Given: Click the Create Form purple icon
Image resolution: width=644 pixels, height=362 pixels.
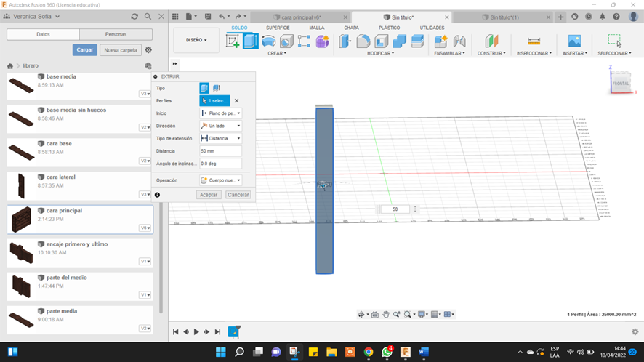Looking at the screenshot, I should tap(323, 41).
